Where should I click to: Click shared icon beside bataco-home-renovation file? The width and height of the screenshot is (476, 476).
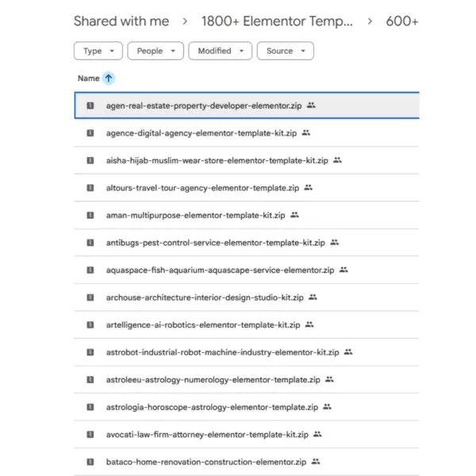tap(316, 462)
